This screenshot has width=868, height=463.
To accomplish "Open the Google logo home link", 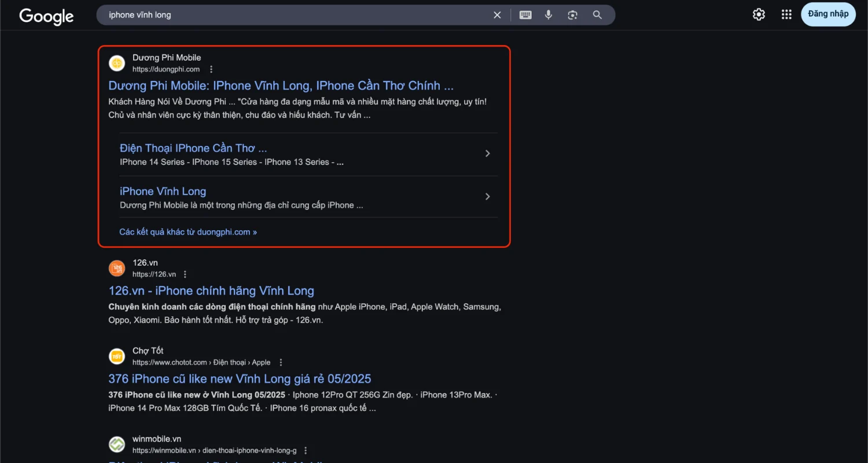I will tap(46, 16).
